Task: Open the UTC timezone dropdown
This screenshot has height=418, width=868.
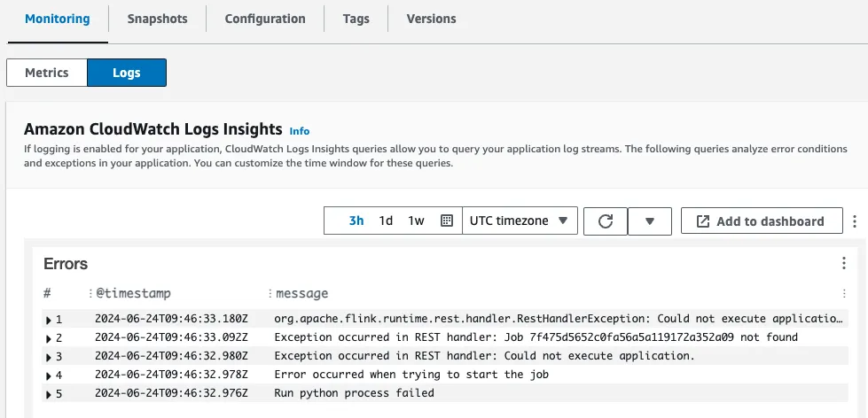Action: tap(520, 221)
